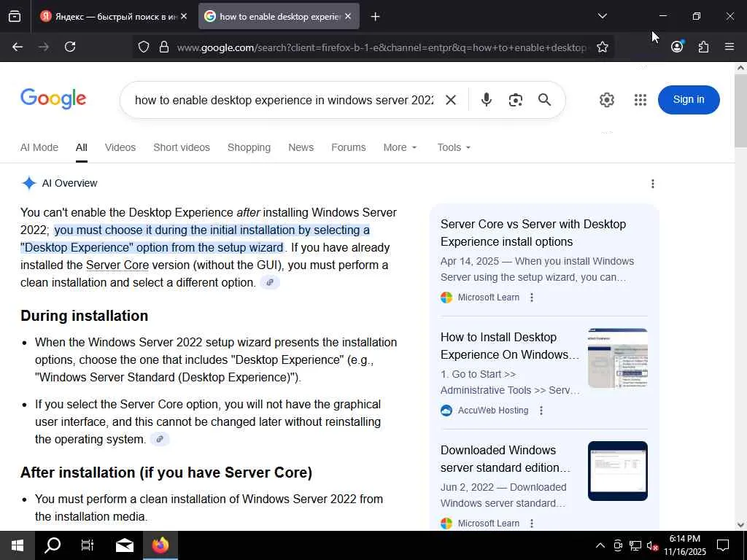Follow the Server Core underlined link

coord(117,265)
